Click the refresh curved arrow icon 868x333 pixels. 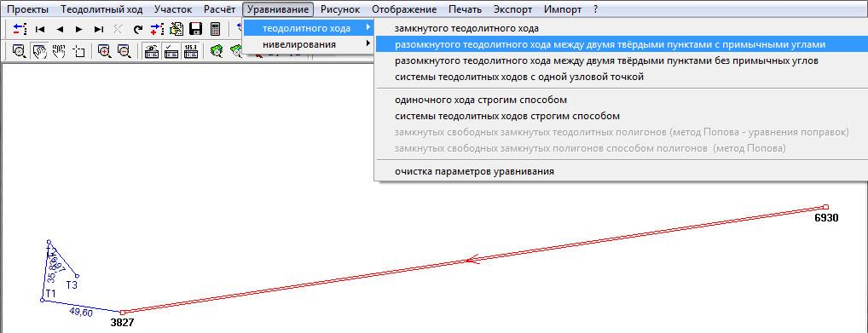pos(138,29)
